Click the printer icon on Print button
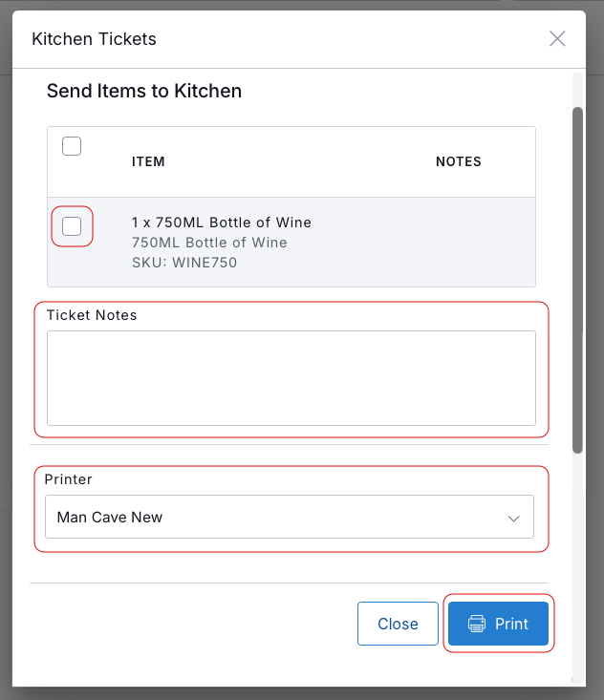The image size is (604, 700). tap(477, 624)
